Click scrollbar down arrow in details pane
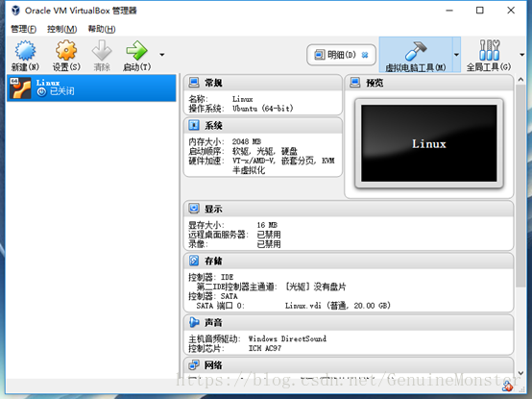Viewport: 532px width, 399px height. point(520,374)
